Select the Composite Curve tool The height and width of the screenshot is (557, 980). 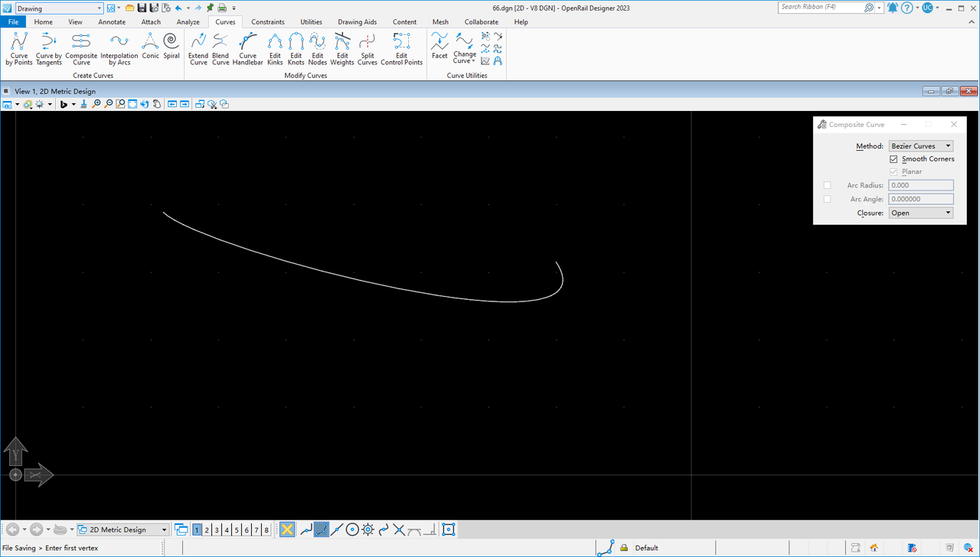81,47
